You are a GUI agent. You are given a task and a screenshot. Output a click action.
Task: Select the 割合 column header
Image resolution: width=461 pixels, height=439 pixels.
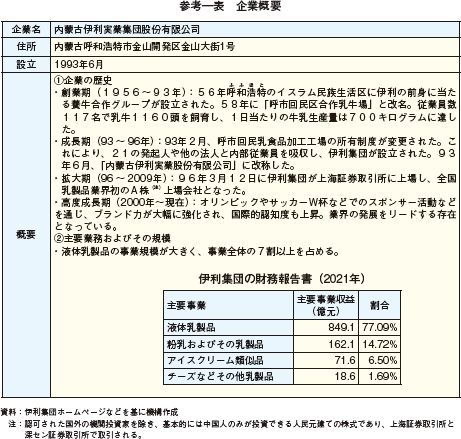380,305
